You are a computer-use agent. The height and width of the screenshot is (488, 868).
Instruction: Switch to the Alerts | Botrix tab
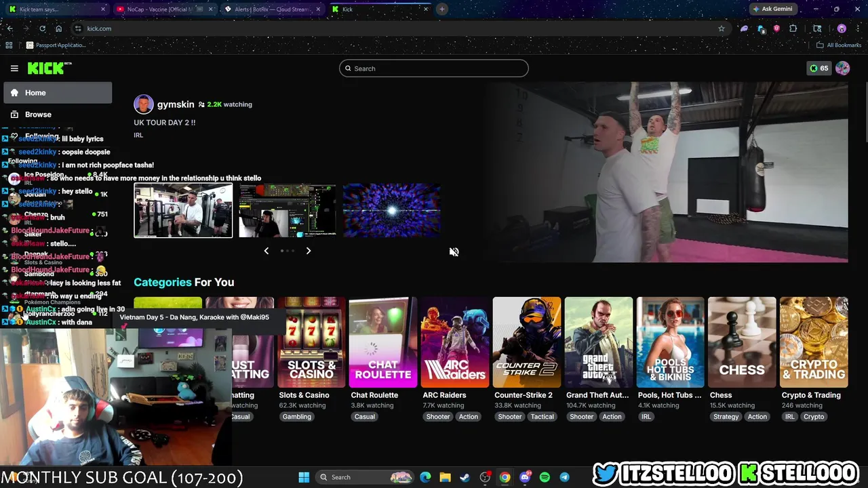273,9
